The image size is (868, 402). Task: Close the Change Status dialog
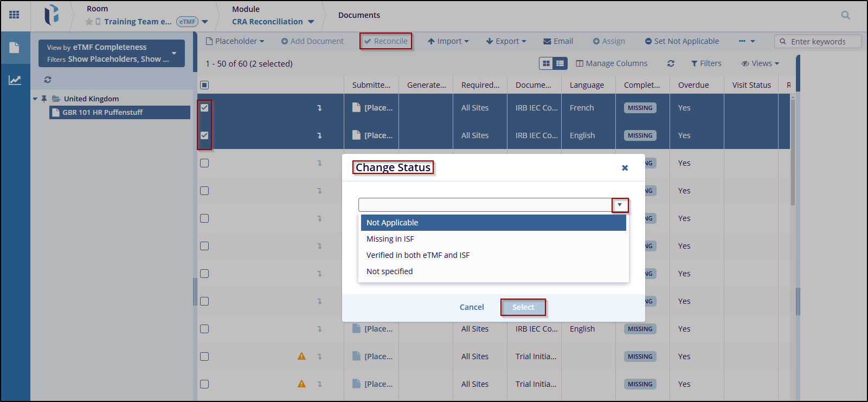tap(625, 168)
